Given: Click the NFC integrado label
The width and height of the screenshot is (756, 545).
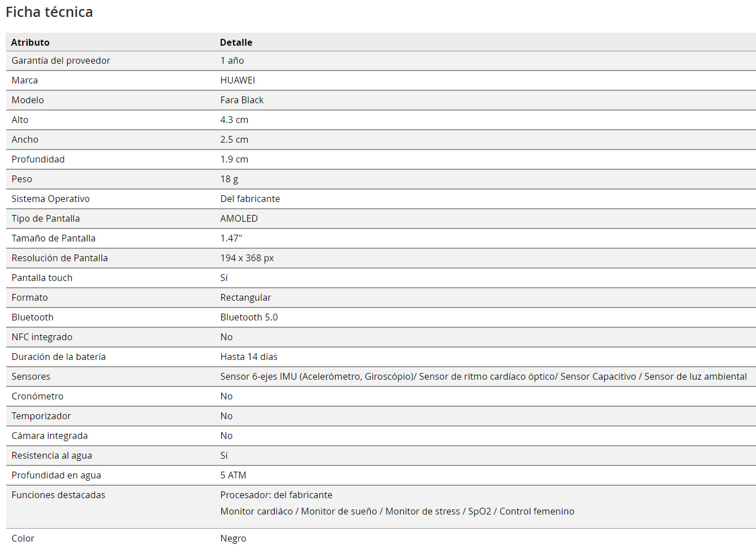Looking at the screenshot, I should [42, 337].
